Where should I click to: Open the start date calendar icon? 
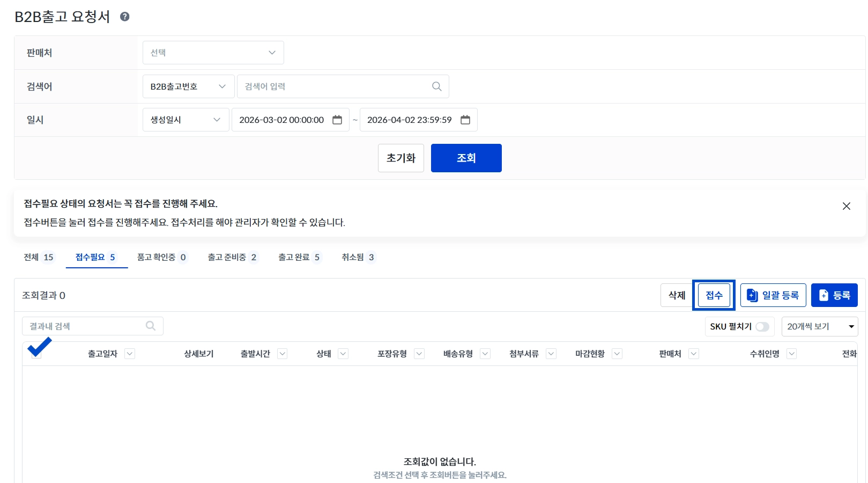337,120
